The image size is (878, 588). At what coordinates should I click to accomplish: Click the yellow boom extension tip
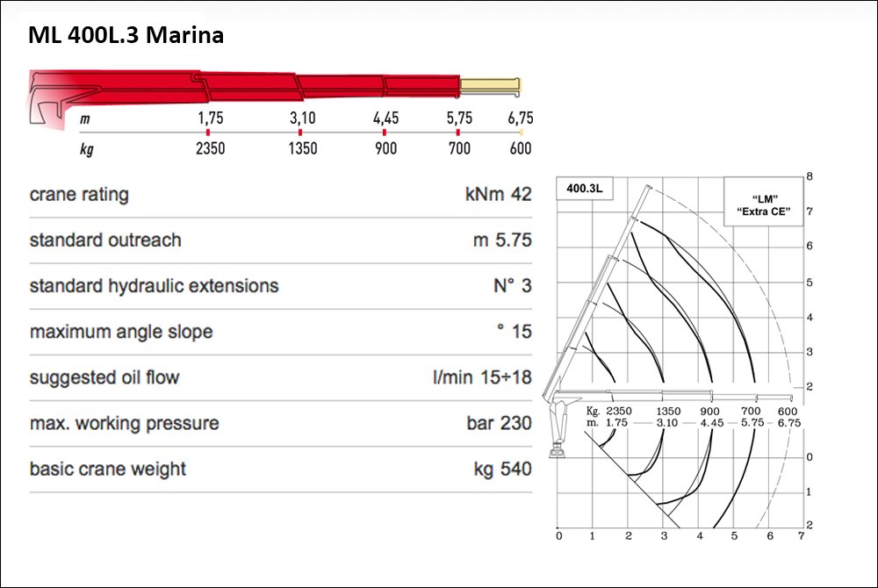pyautogui.click(x=490, y=86)
